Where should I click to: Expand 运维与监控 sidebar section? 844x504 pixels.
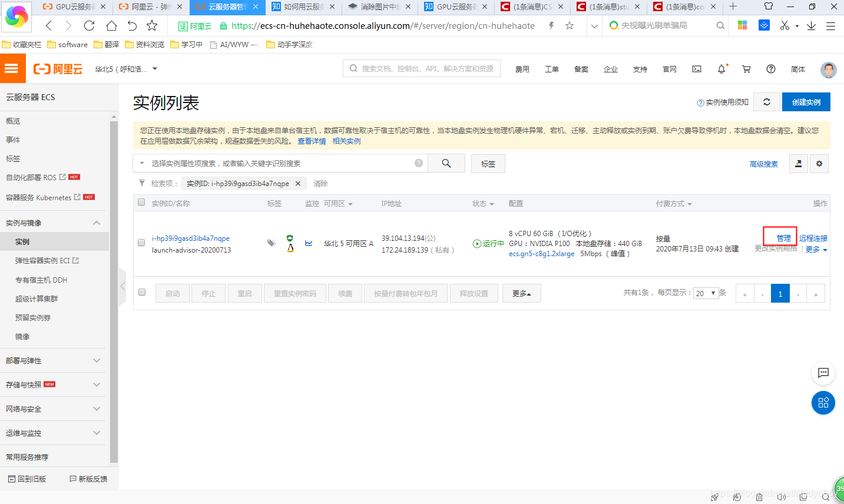pyautogui.click(x=97, y=433)
